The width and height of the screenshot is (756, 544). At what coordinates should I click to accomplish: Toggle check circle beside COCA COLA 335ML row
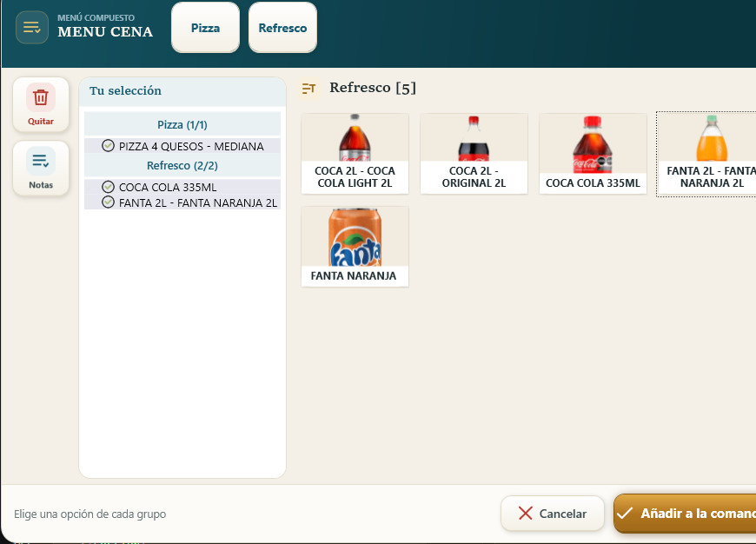pos(108,187)
